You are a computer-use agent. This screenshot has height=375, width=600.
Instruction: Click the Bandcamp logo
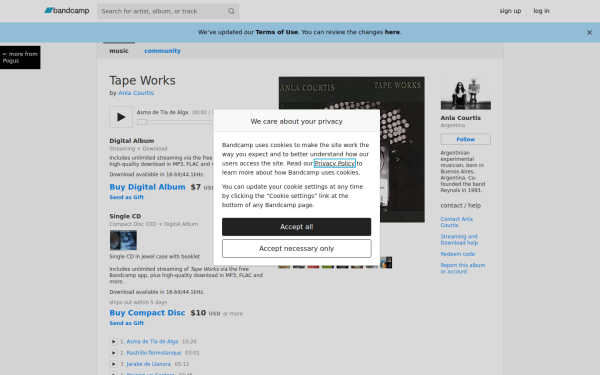pos(67,11)
